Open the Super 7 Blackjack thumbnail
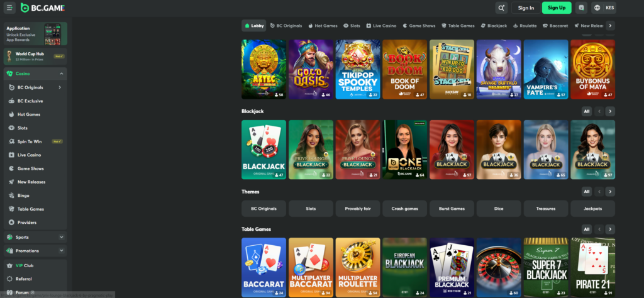644x298 pixels. [546, 267]
